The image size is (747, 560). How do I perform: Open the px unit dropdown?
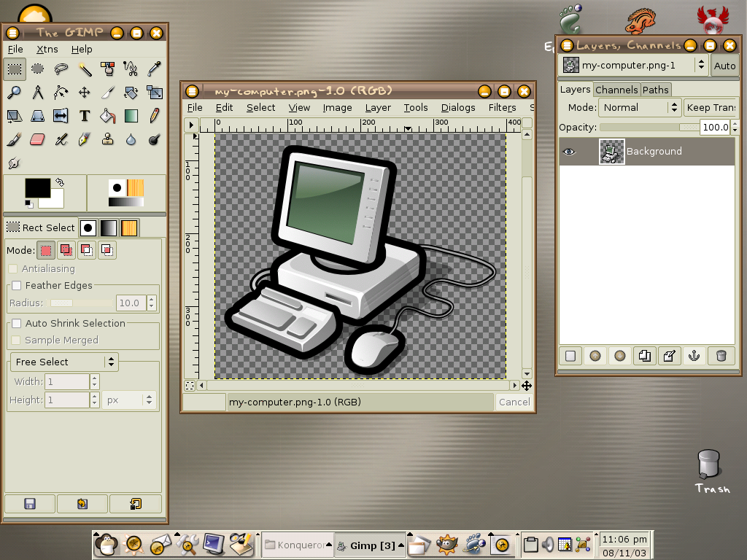click(x=128, y=400)
